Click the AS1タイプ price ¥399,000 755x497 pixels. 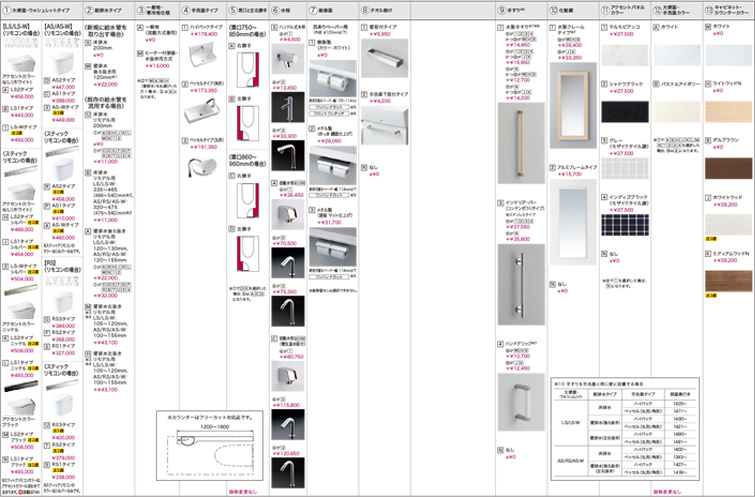point(64,100)
